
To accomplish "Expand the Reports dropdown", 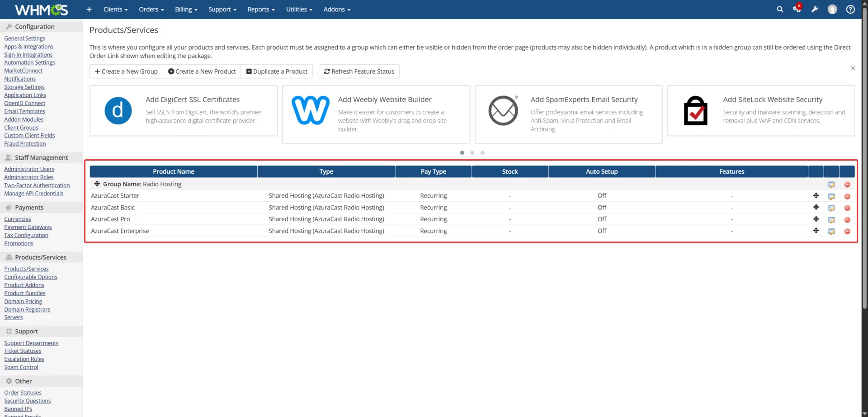I will pyautogui.click(x=261, y=9).
